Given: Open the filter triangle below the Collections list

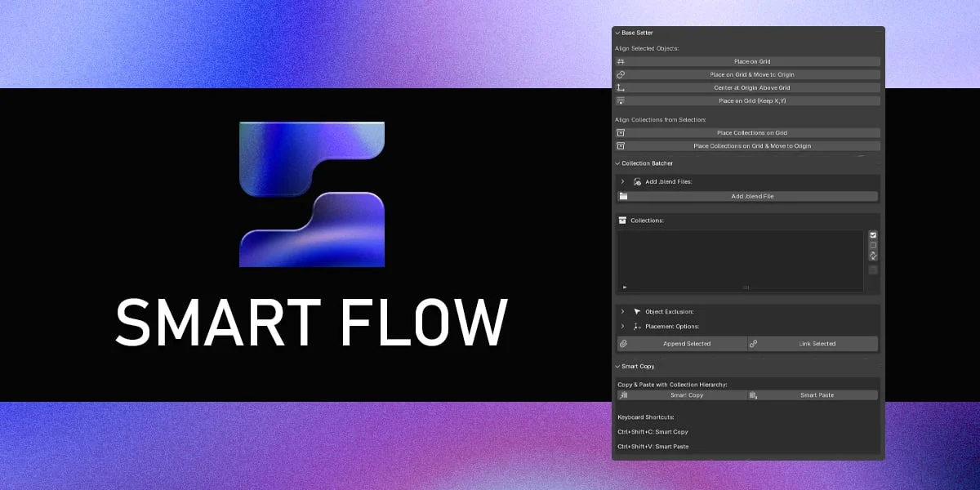Looking at the screenshot, I should (625, 287).
